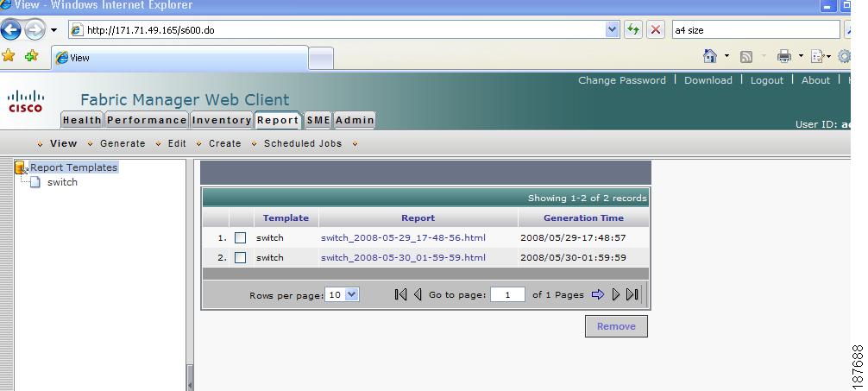Click the Home page icon

(710, 56)
